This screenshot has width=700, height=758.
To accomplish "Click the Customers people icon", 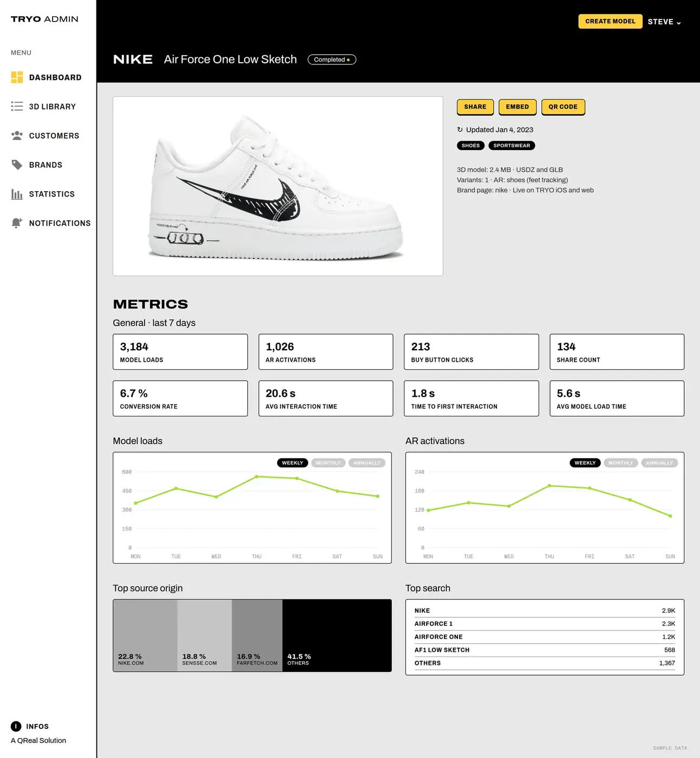I will coord(17,135).
